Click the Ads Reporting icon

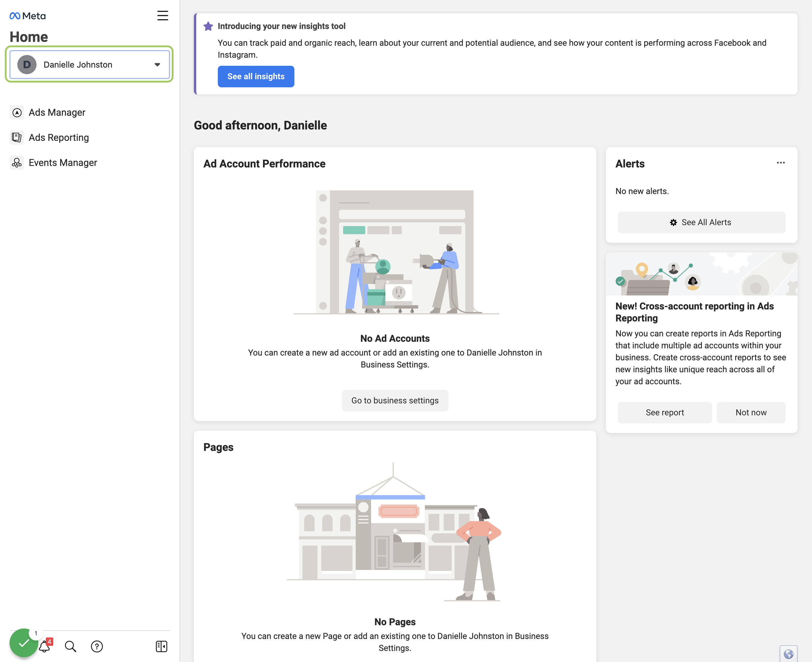coord(17,137)
